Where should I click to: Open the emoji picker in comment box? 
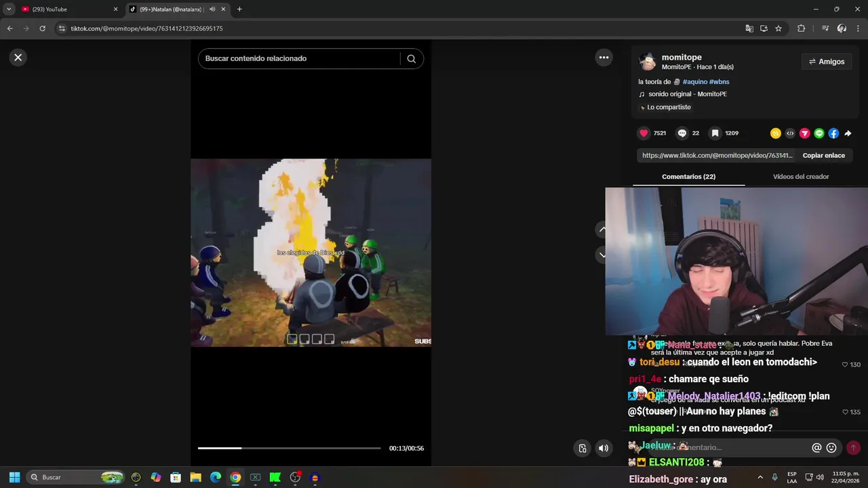click(831, 448)
